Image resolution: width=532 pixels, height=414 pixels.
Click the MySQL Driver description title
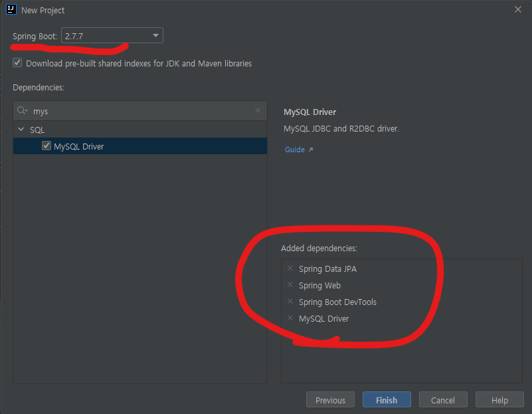tap(310, 112)
